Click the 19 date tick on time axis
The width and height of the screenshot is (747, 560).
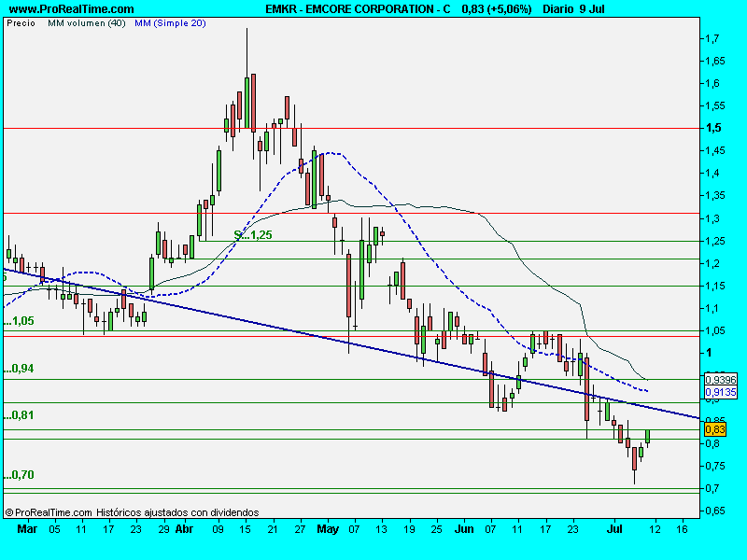pyautogui.click(x=409, y=529)
